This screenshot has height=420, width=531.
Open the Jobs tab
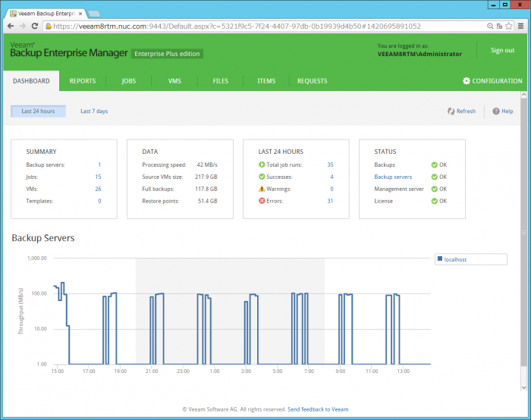coord(129,81)
